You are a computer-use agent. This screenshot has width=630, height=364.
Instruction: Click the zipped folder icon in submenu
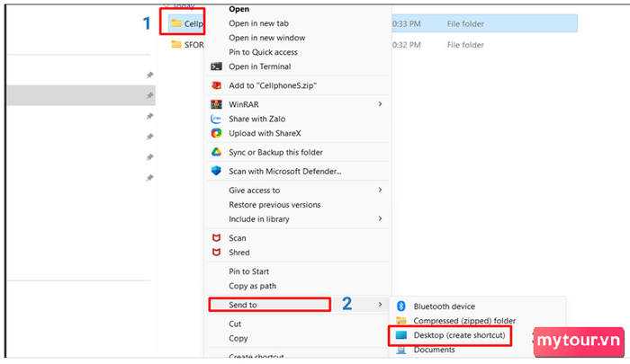tap(401, 321)
